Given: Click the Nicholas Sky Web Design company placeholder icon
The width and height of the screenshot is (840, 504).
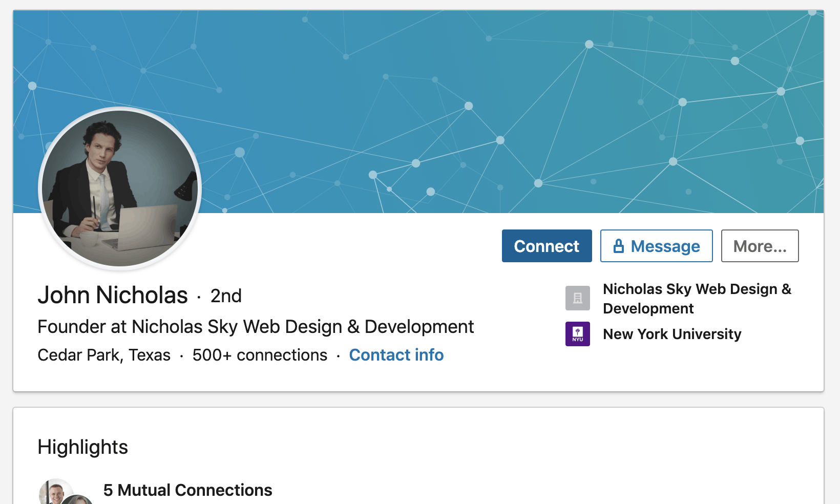Looking at the screenshot, I should tap(577, 298).
